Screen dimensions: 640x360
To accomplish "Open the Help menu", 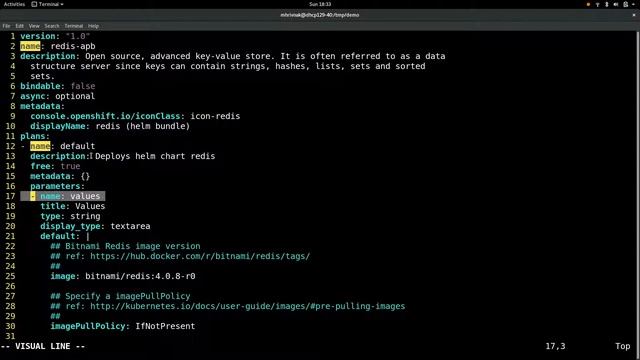I will (93, 26).
